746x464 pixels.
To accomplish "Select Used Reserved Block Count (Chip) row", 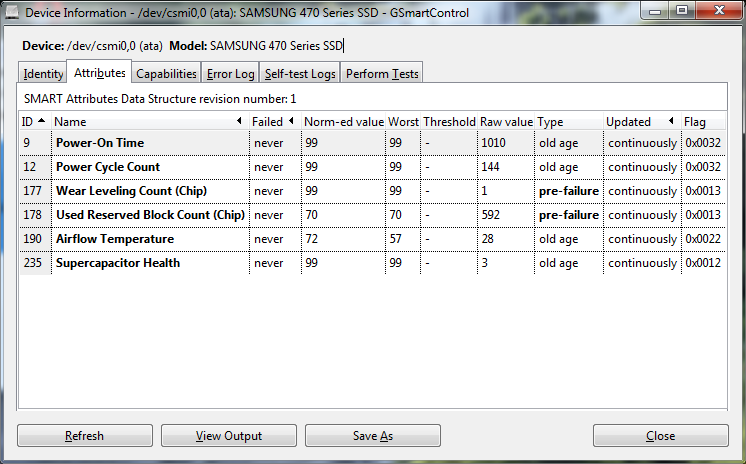I will (x=373, y=215).
